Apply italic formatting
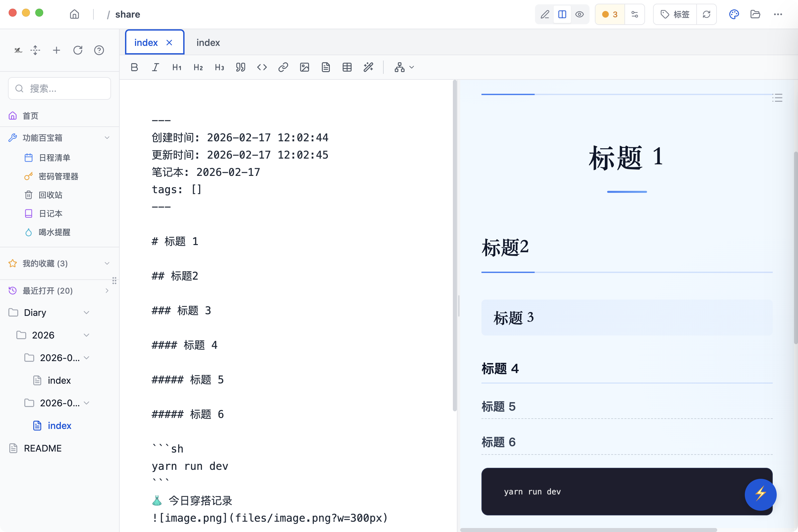Viewport: 798px width, 532px height. [x=155, y=67]
